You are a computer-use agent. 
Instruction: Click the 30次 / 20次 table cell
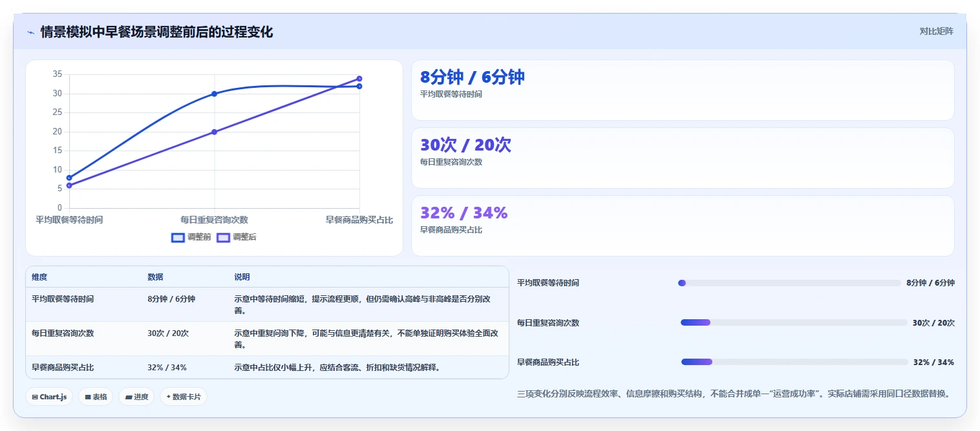pos(168,333)
